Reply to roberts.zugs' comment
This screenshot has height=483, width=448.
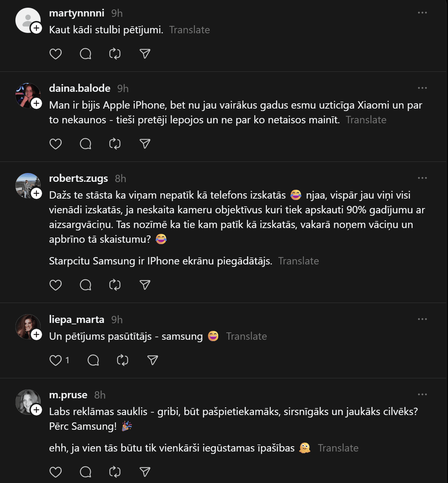coord(85,285)
